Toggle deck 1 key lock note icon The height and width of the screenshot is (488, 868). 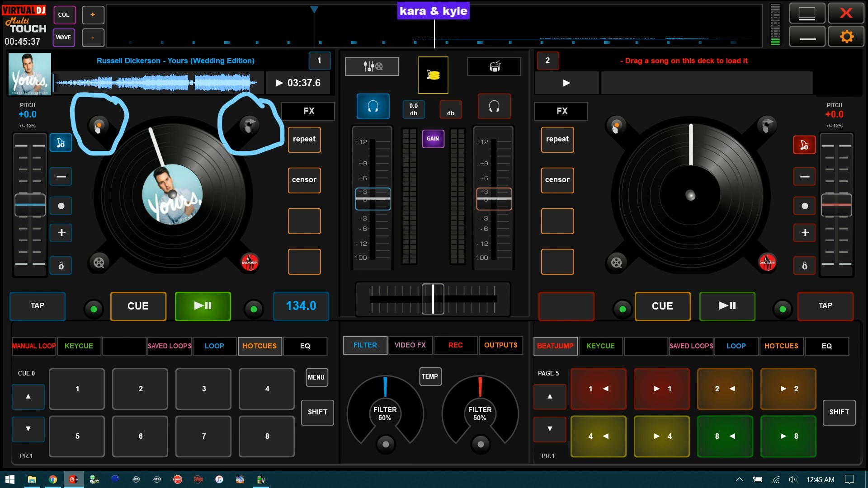[61, 143]
